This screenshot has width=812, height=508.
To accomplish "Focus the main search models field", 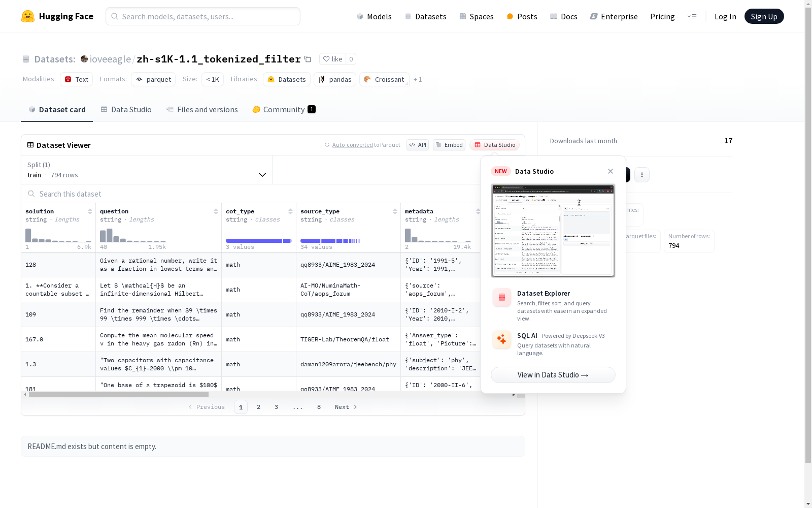I will coord(203,16).
